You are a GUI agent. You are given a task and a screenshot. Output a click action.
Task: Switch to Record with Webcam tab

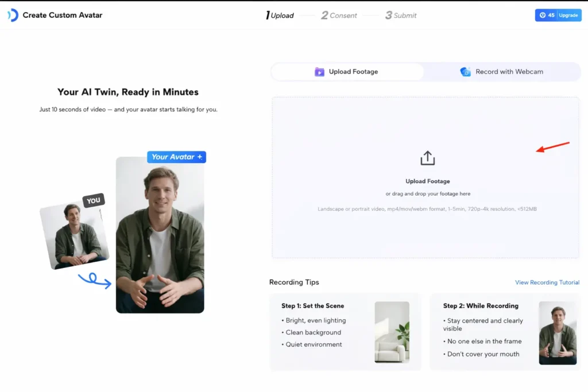coord(502,72)
